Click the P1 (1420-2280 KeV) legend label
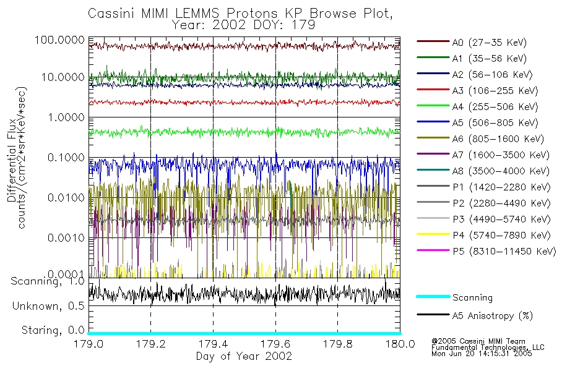 pos(502,187)
